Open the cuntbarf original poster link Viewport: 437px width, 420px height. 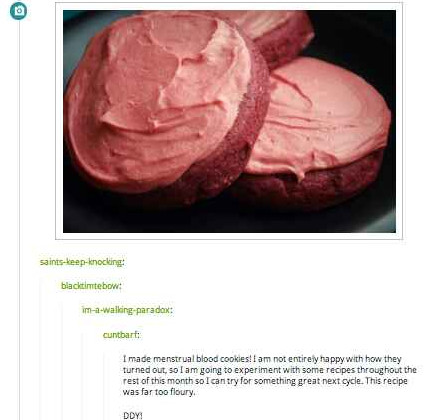coord(120,334)
